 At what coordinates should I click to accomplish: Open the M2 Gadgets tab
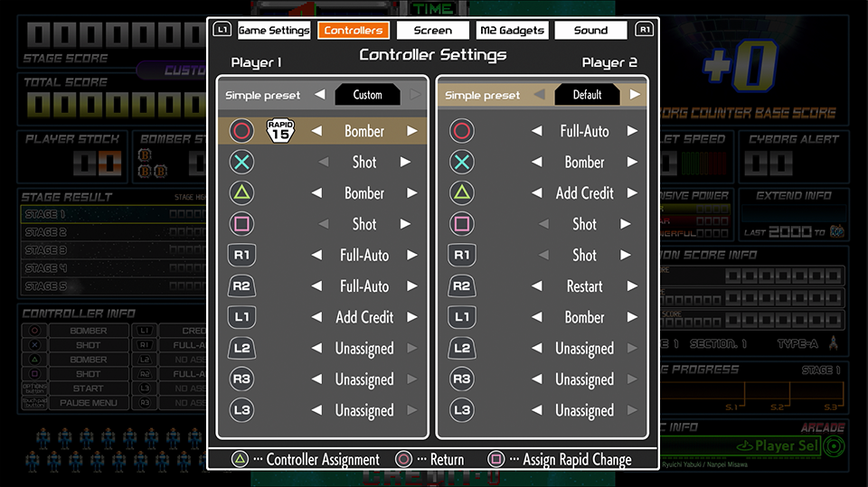(512, 30)
